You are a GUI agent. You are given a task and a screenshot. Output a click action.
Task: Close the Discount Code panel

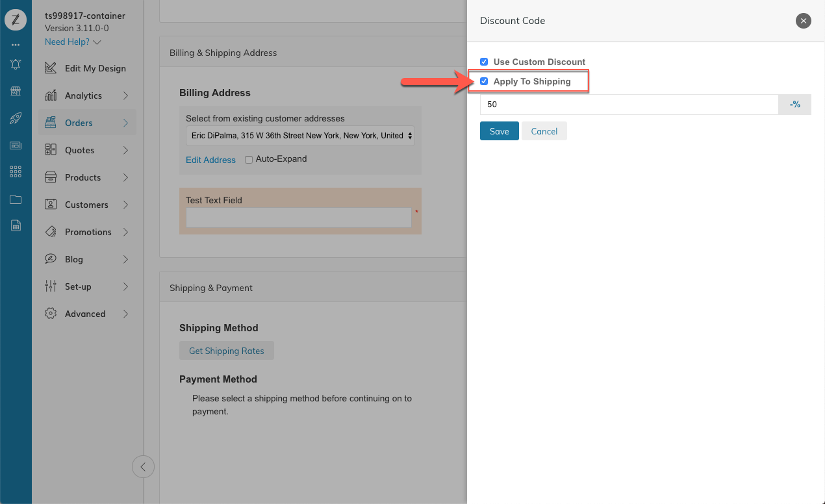click(804, 21)
